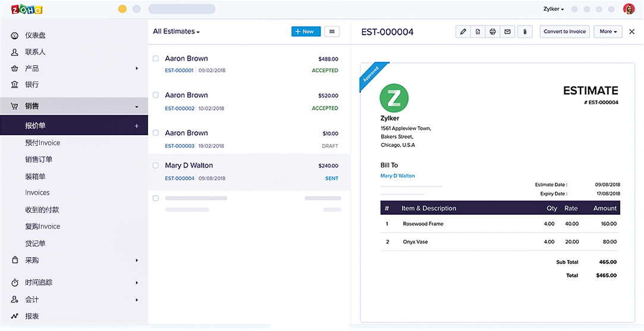Click the Onyx Vase line item

tap(415, 242)
